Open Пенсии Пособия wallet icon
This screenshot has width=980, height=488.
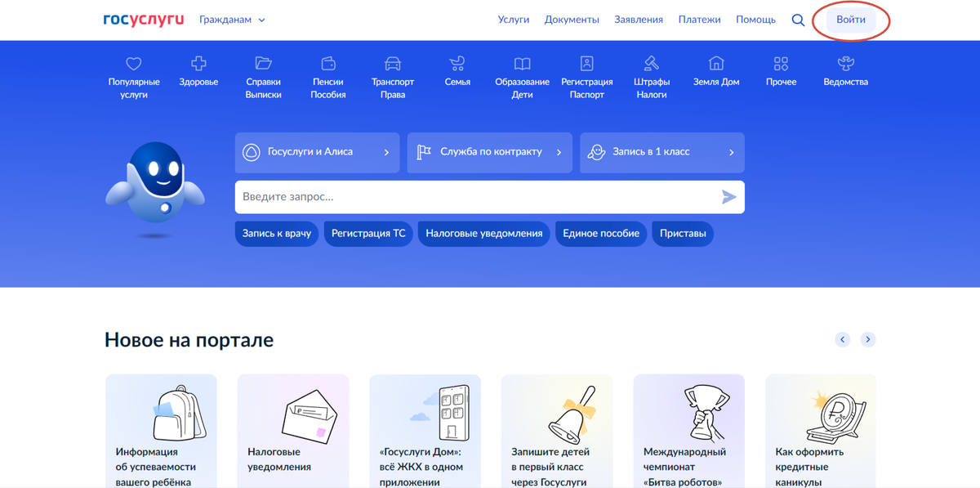[x=328, y=63]
